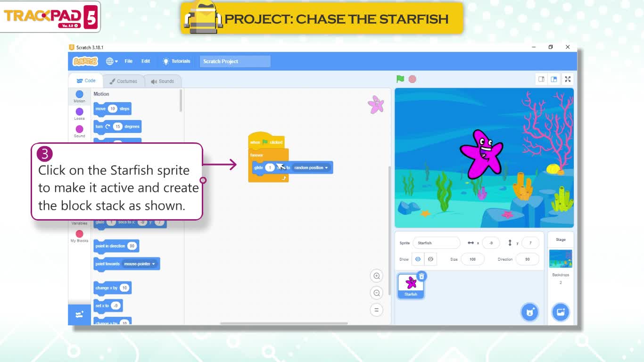Open the mouse-pointer dropdown in point towards
This screenshot has width=644, height=362.
[x=140, y=264]
